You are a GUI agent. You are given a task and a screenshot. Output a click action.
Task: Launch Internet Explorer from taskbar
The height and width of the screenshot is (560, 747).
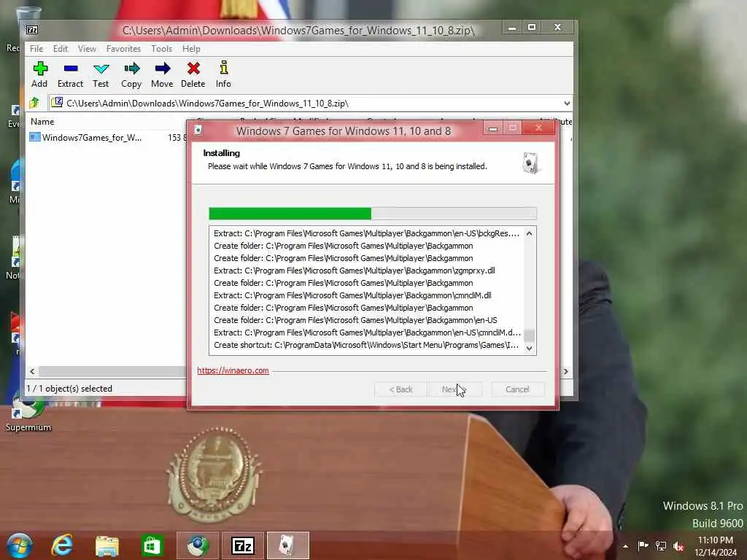(x=63, y=545)
